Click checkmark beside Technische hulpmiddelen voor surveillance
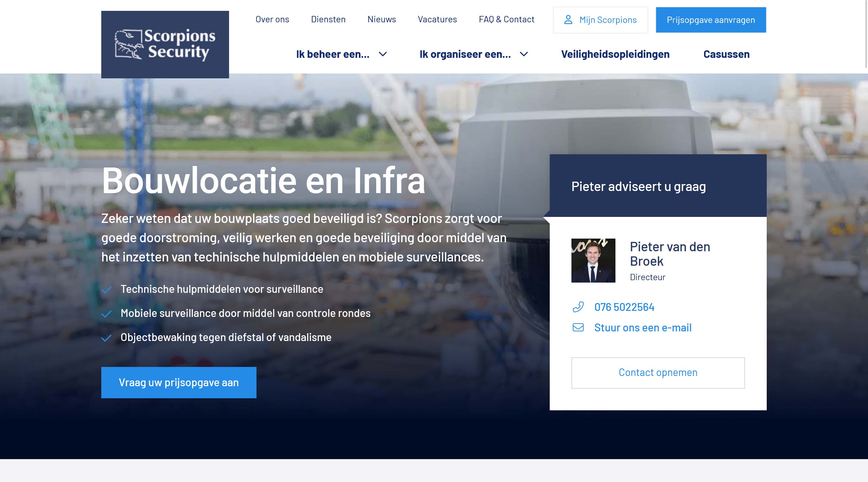This screenshot has height=482, width=868. (106, 290)
